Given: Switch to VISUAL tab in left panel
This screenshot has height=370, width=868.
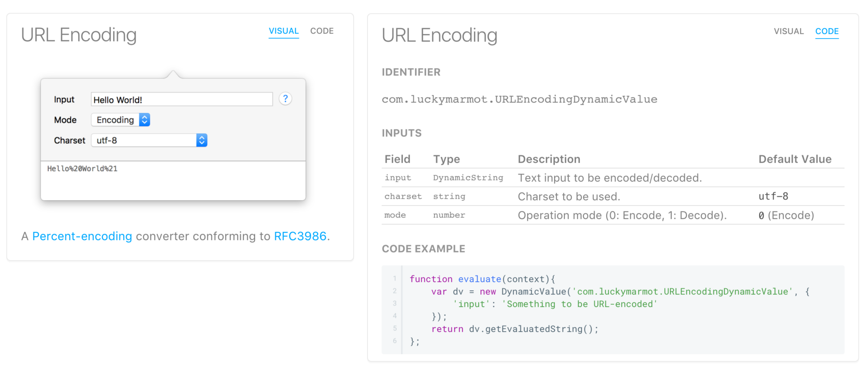Looking at the screenshot, I should coord(284,31).
